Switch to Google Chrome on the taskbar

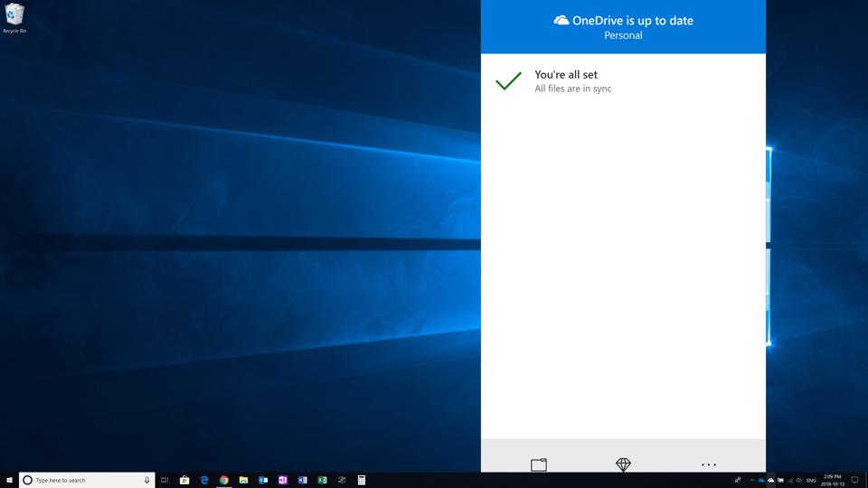pos(223,480)
